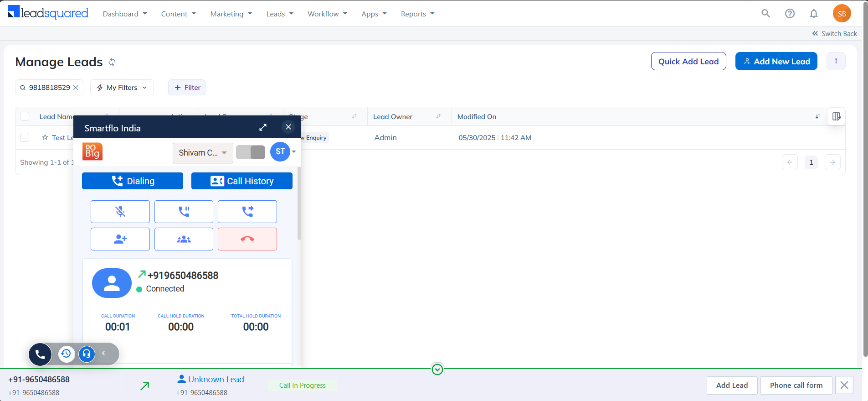Open the Unknown Lead link
Screen dimensions: 868x401
[216, 379]
